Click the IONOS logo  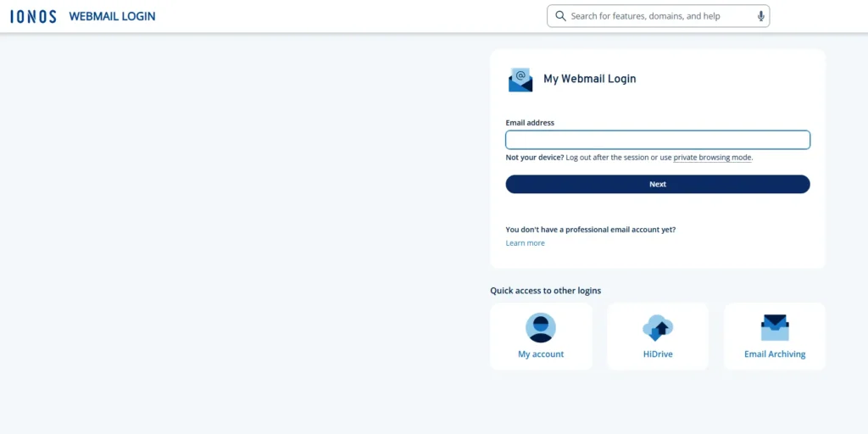coord(33,16)
